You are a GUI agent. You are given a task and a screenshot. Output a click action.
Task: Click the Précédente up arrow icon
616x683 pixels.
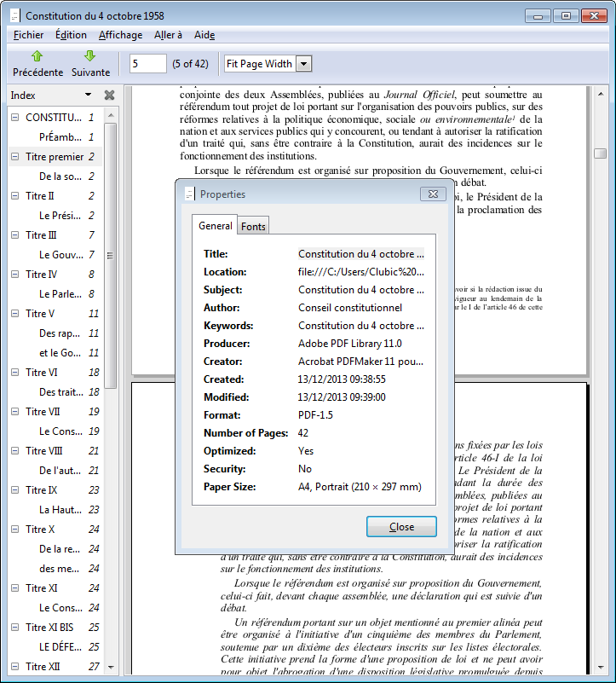[x=37, y=56]
